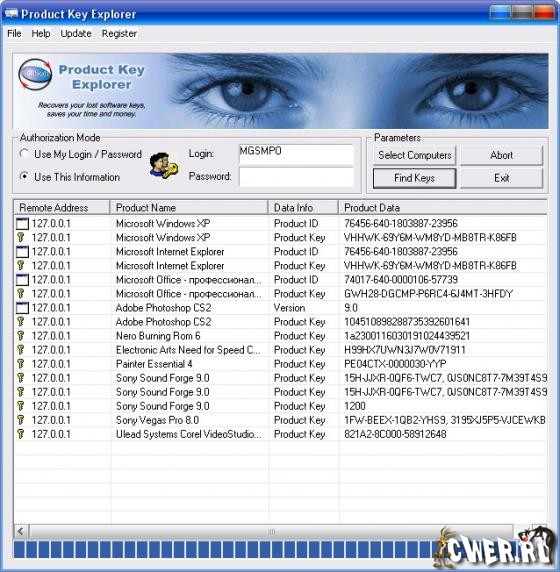Click the title bar application icon

pos(11,14)
